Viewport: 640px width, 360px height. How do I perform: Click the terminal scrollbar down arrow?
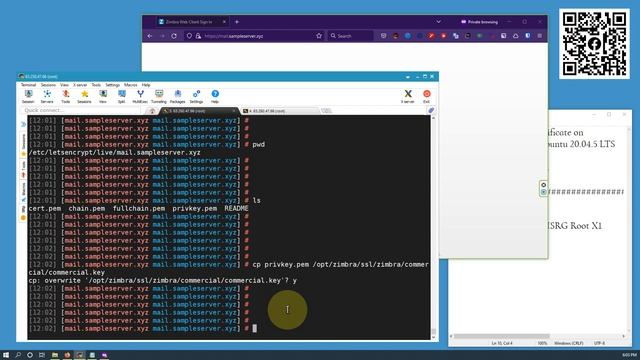(433, 337)
